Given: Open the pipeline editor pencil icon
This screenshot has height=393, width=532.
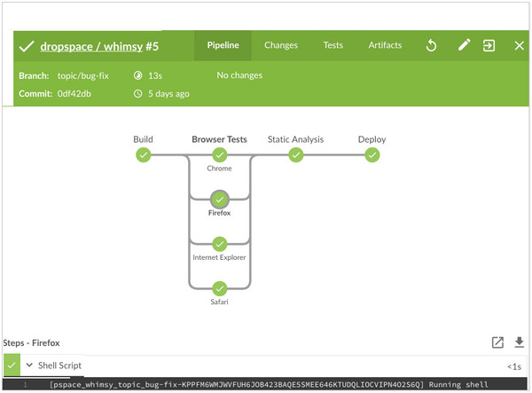Looking at the screenshot, I should [464, 44].
